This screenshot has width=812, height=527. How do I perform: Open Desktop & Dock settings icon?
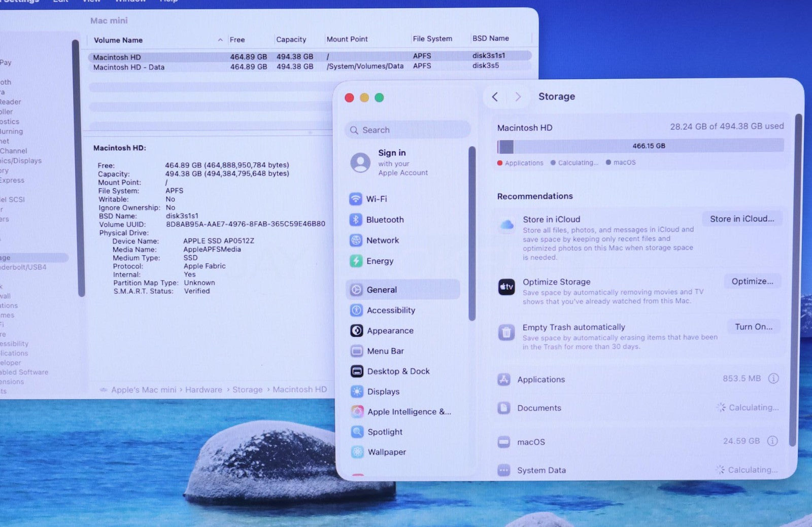coord(357,371)
